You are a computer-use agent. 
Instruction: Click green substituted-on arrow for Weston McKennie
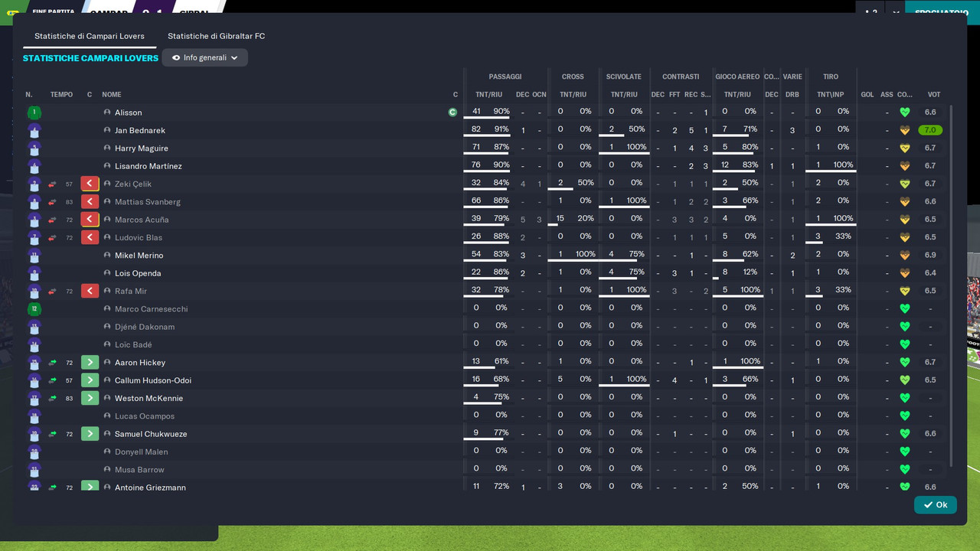90,398
